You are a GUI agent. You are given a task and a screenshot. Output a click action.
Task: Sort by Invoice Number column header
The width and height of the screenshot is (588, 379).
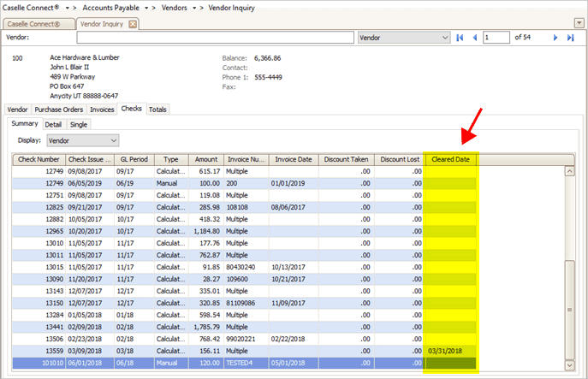[246, 159]
